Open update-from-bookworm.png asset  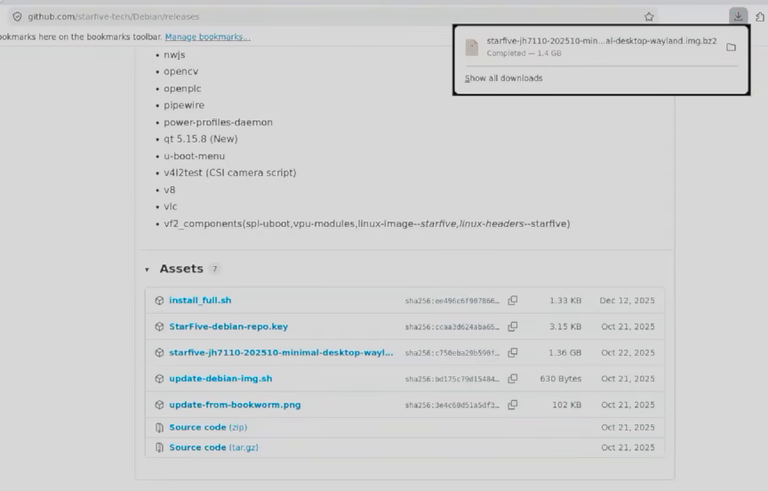[x=235, y=405]
